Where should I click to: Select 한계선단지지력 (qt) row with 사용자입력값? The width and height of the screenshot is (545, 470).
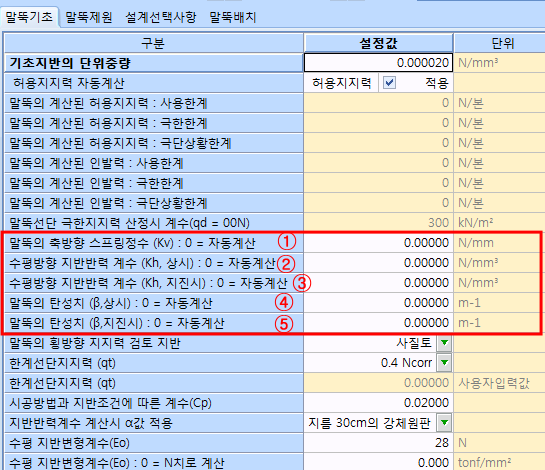(x=153, y=383)
